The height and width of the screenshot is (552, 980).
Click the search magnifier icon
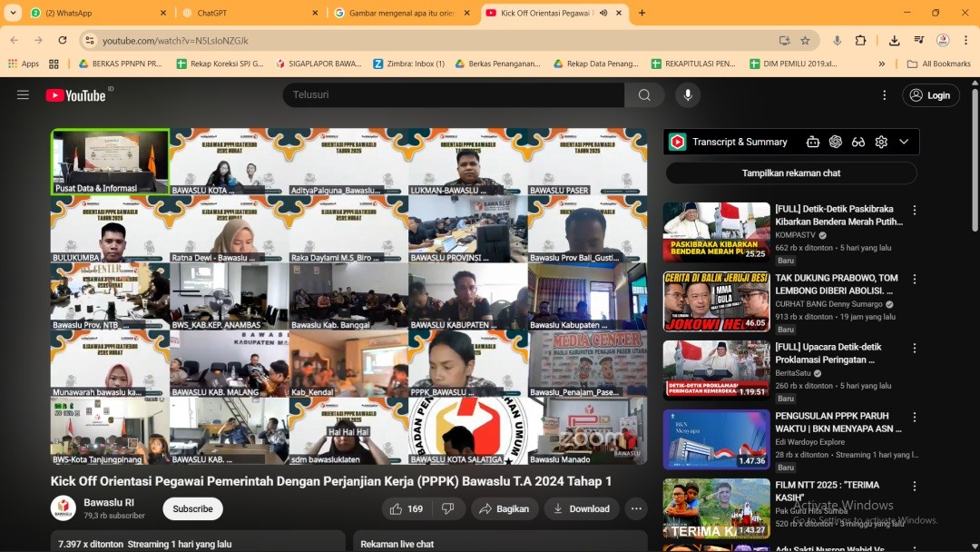(643, 94)
